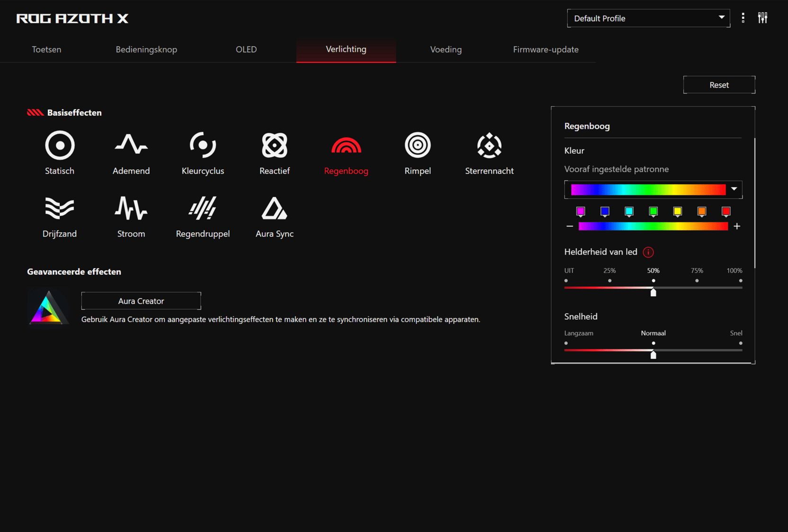Click the Geavanceerde effecten heading
788x532 pixels.
coord(74,271)
